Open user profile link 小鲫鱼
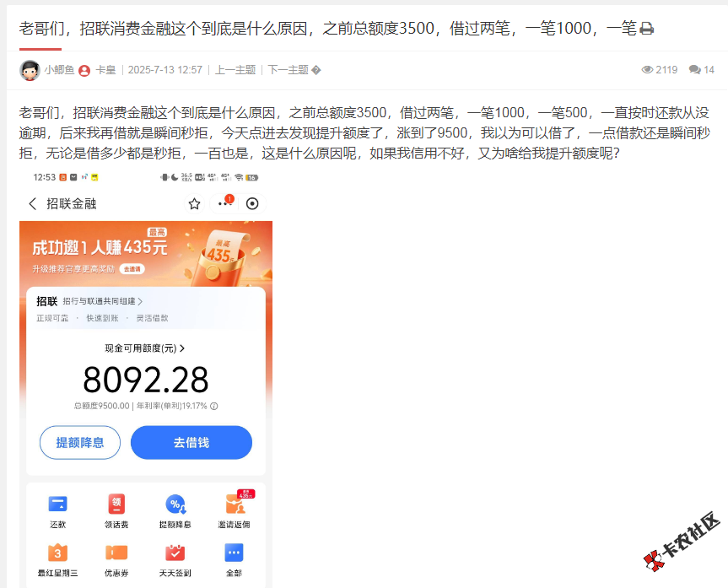Image resolution: width=728 pixels, height=588 pixels. tap(59, 70)
